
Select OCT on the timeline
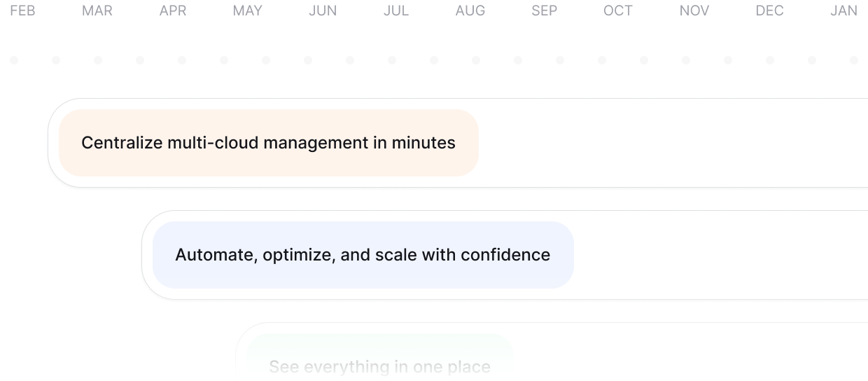(x=618, y=11)
